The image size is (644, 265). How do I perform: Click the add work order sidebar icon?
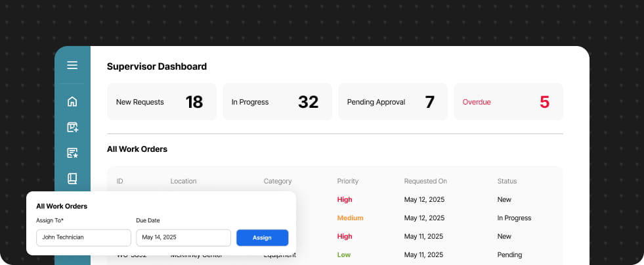tap(72, 127)
